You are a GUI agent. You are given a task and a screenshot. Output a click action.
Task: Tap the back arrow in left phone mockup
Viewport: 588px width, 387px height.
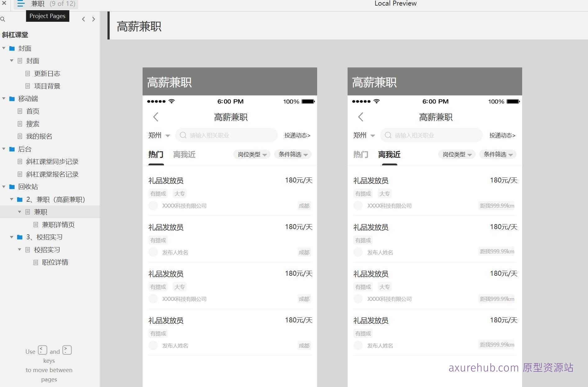pos(156,117)
